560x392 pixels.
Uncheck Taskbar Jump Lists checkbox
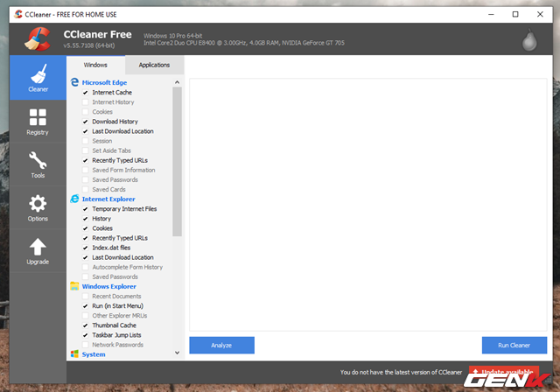tap(86, 335)
